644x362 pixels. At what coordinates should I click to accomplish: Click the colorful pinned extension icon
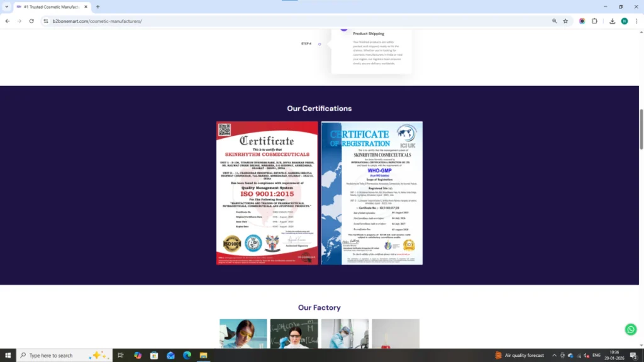pos(582,21)
